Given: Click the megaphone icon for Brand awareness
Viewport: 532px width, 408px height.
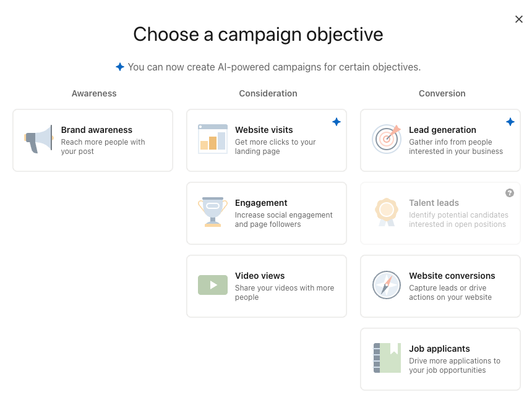Looking at the screenshot, I should point(39,139).
